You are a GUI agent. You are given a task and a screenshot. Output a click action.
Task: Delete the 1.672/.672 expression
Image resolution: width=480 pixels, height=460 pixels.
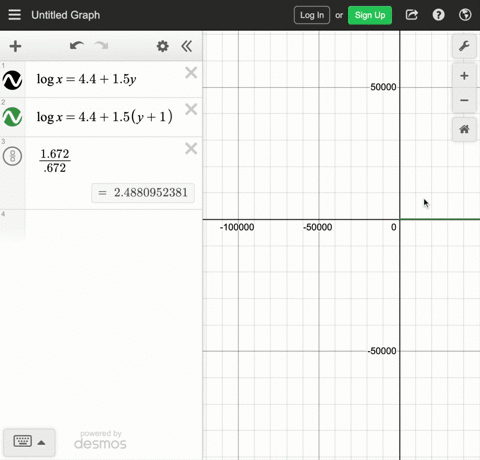pyautogui.click(x=191, y=149)
